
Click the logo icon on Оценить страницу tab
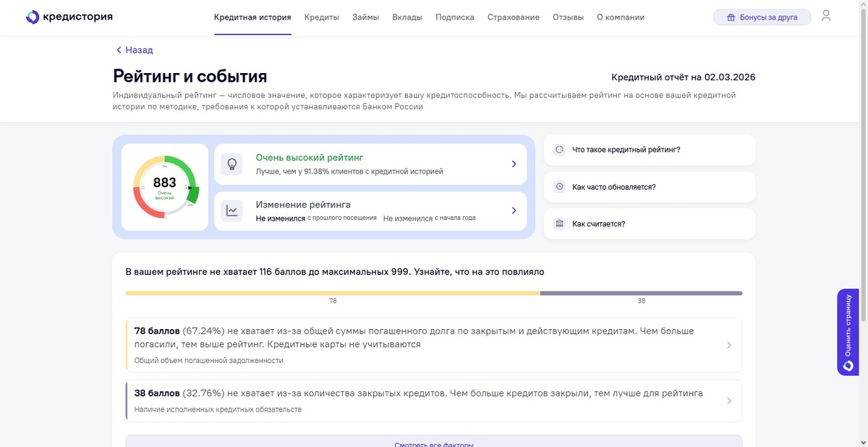click(x=848, y=366)
